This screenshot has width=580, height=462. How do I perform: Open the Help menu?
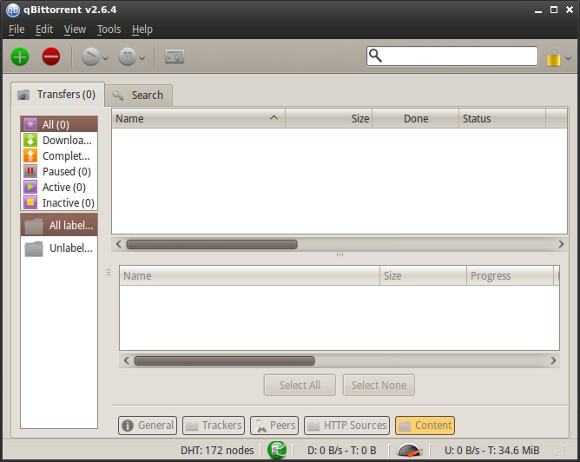click(142, 29)
